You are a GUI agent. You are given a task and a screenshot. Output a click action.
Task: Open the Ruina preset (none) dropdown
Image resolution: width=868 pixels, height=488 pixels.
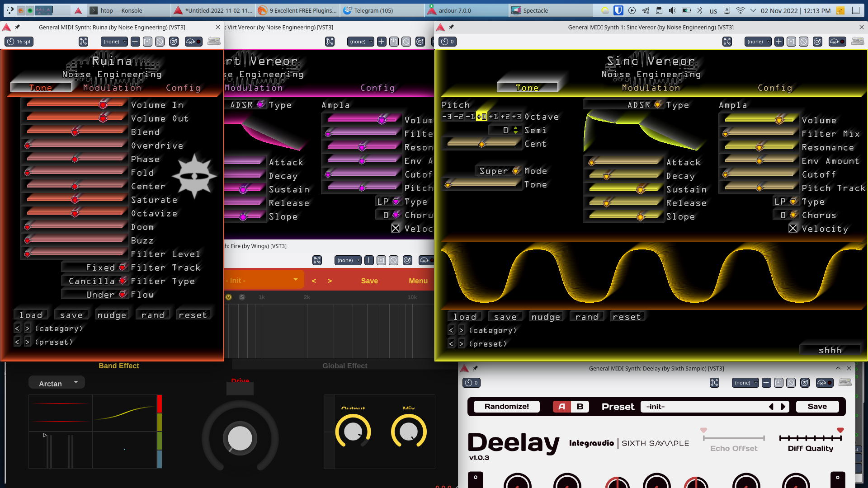[x=114, y=42]
